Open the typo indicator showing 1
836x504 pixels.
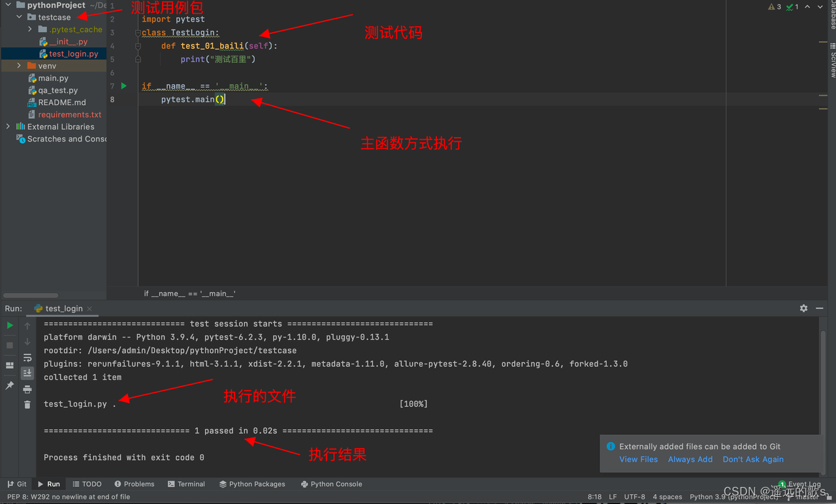click(x=792, y=7)
